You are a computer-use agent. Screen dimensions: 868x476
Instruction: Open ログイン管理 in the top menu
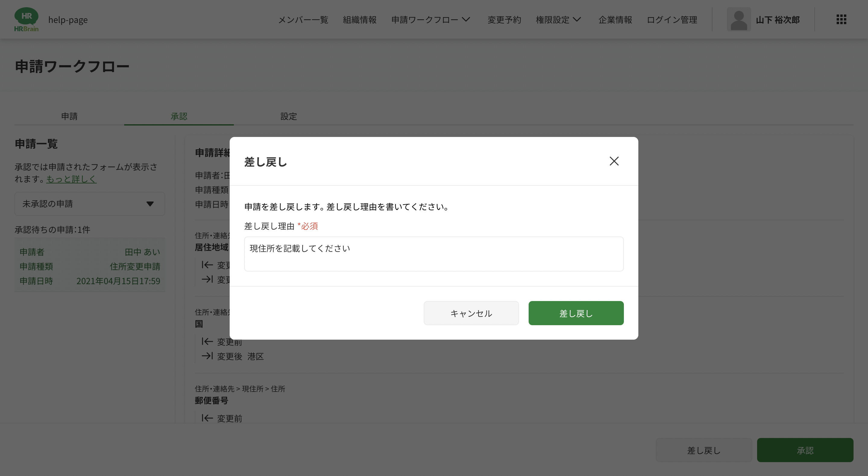click(672, 20)
